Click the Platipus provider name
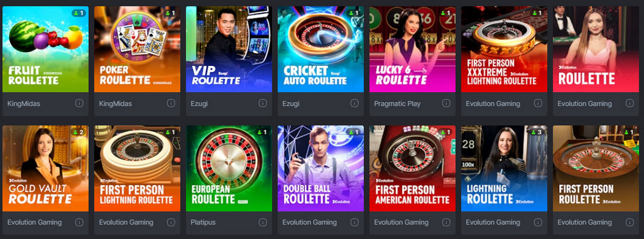The height and width of the screenshot is (239, 644). pos(204,222)
